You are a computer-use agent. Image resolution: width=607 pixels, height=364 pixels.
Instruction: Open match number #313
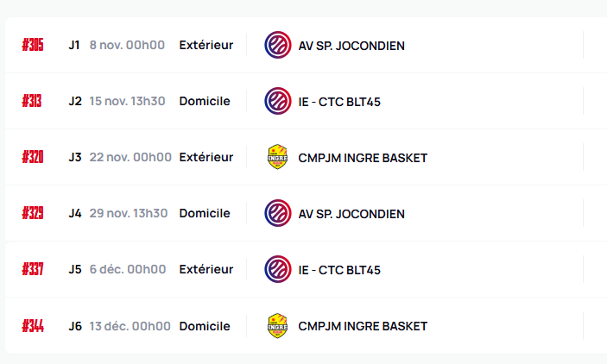tap(33, 101)
